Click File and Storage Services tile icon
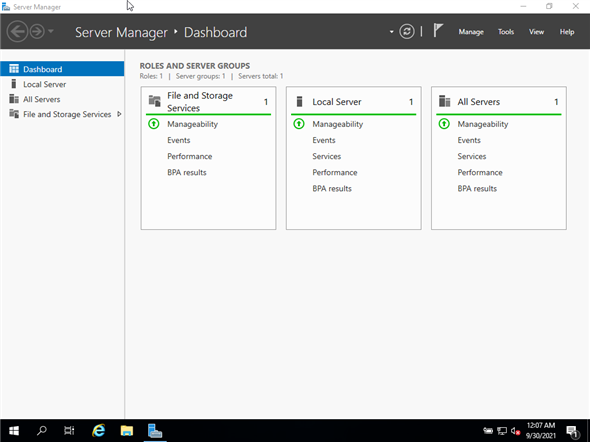 155,101
